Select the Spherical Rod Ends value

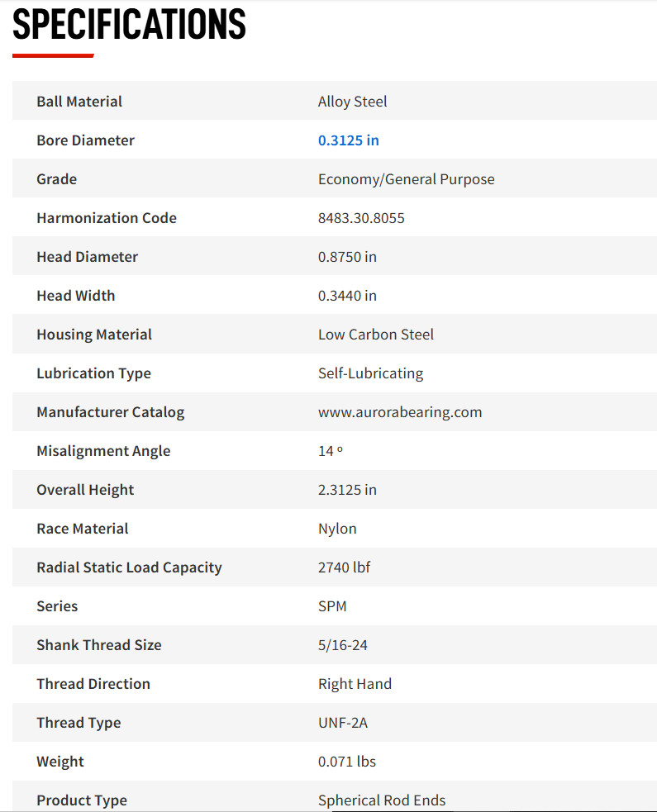[x=382, y=800]
